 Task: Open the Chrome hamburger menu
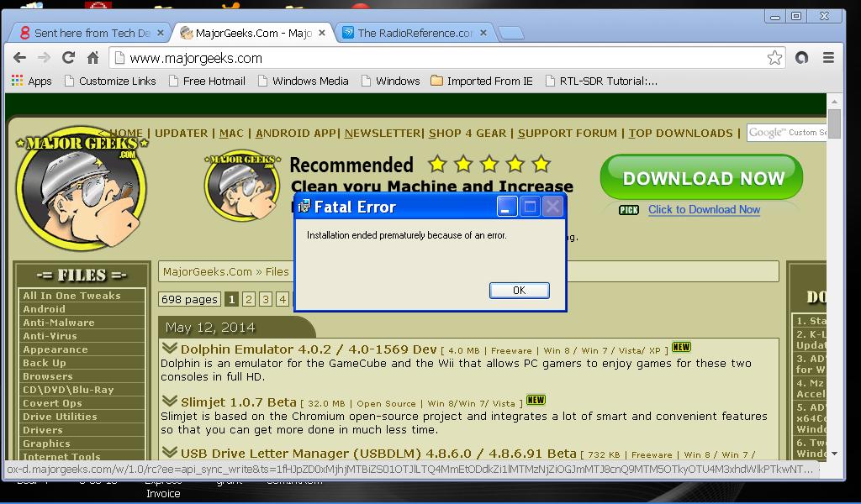[828, 58]
